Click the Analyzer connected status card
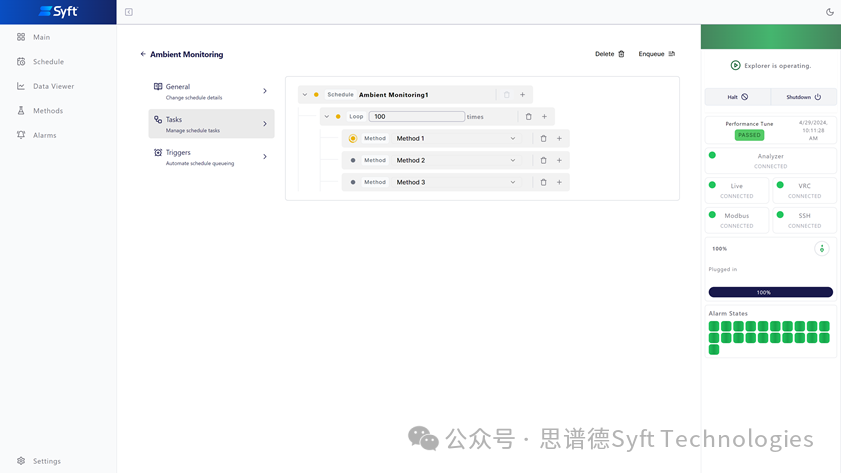The height and width of the screenshot is (473, 841). pyautogui.click(x=771, y=160)
